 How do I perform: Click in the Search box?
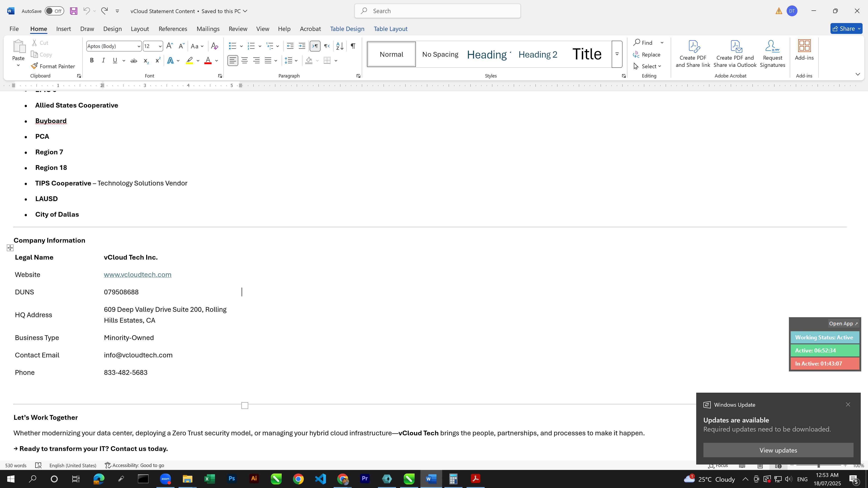pos(437,11)
